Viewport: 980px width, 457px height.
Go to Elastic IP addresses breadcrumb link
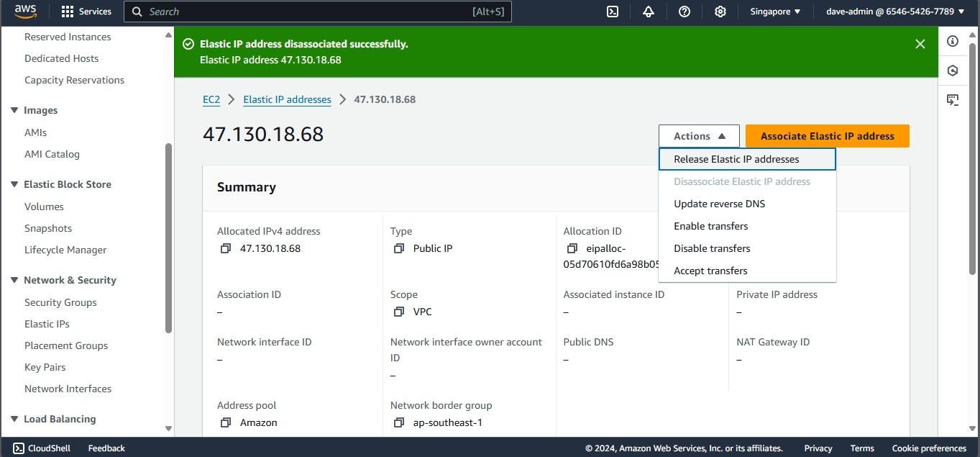click(287, 99)
